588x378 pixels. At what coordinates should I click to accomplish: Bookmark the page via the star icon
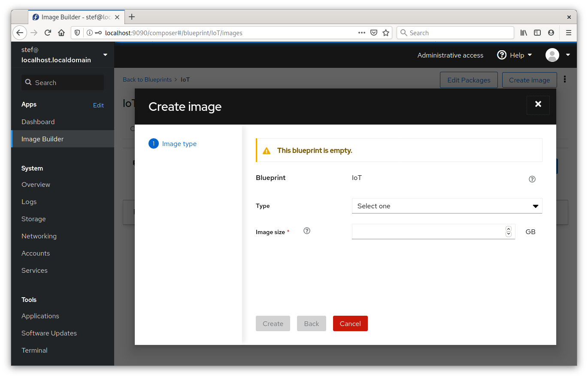tap(385, 33)
